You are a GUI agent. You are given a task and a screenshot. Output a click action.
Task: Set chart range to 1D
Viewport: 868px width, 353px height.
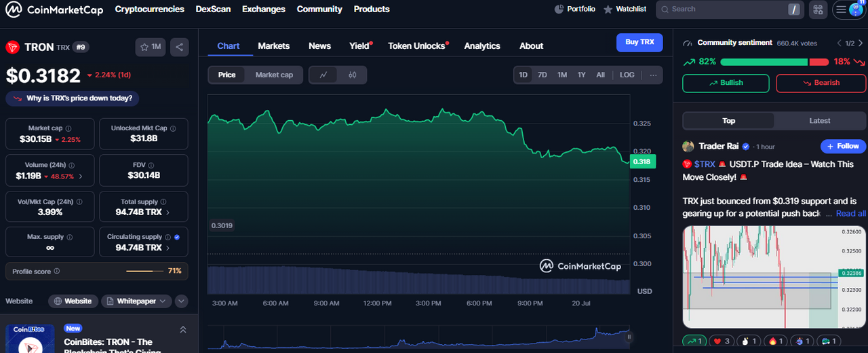(524, 75)
